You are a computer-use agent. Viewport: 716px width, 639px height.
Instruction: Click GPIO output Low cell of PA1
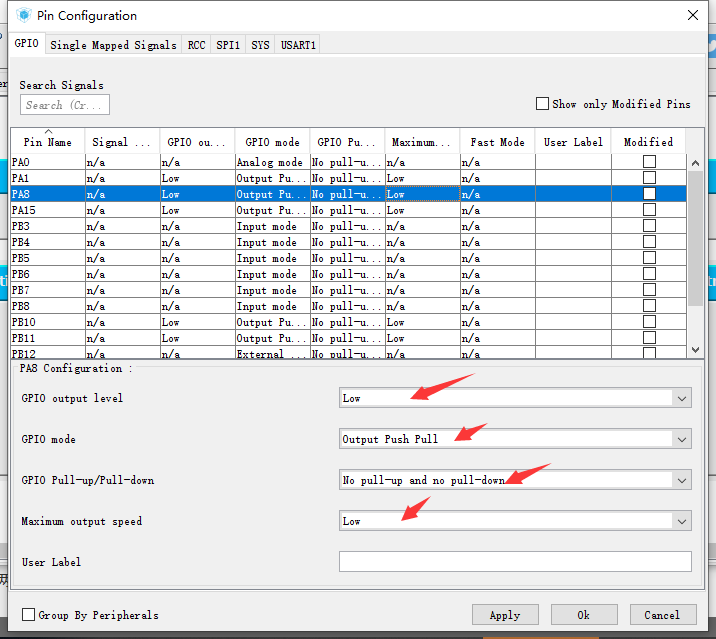197,178
